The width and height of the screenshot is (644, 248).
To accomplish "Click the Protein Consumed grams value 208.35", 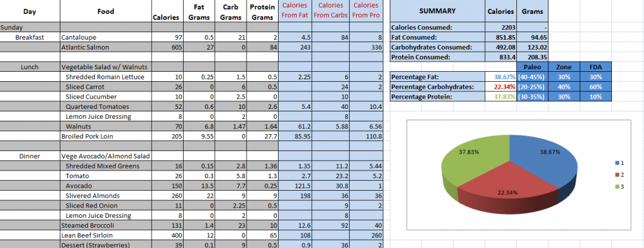I will click(532, 57).
